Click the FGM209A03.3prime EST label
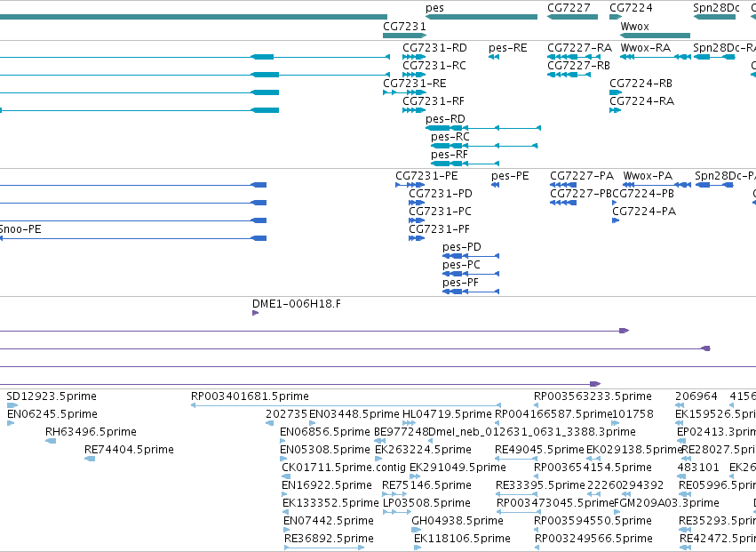The width and height of the screenshot is (756, 552). [x=666, y=503]
